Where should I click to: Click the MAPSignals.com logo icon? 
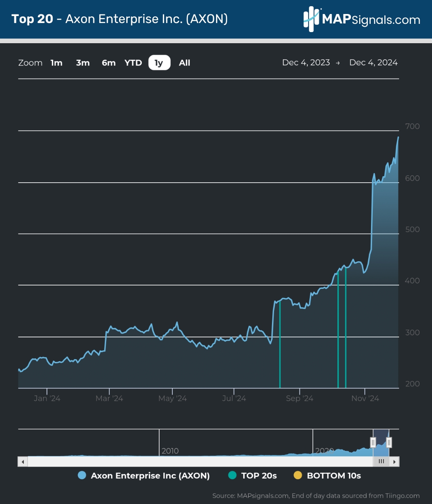point(311,19)
